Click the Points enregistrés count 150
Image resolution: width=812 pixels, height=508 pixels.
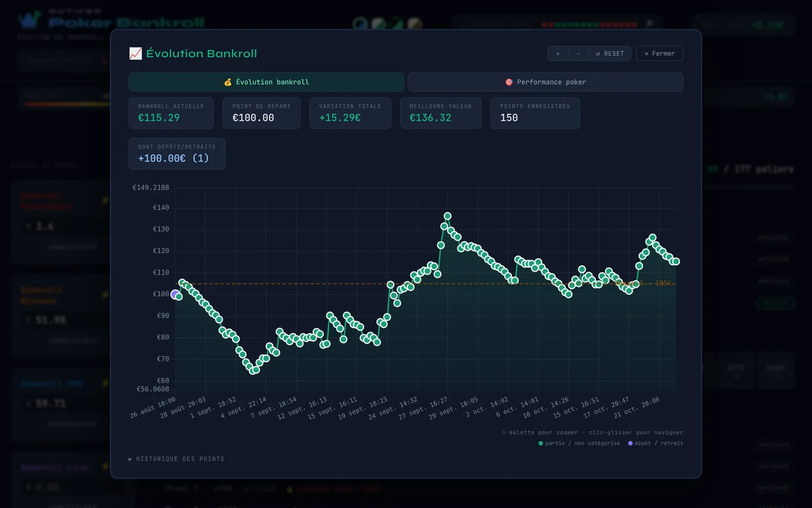(509, 118)
